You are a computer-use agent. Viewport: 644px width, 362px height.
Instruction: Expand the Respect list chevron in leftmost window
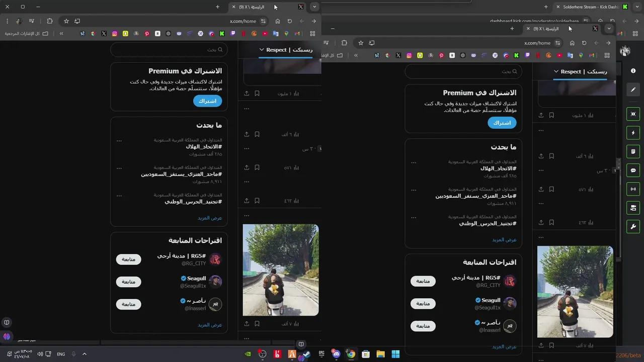tap(262, 50)
